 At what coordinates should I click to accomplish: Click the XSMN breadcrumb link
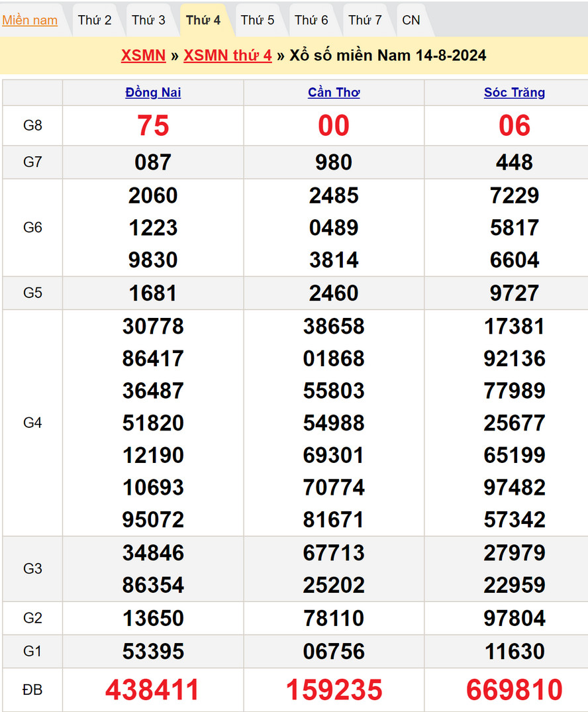[x=143, y=55]
